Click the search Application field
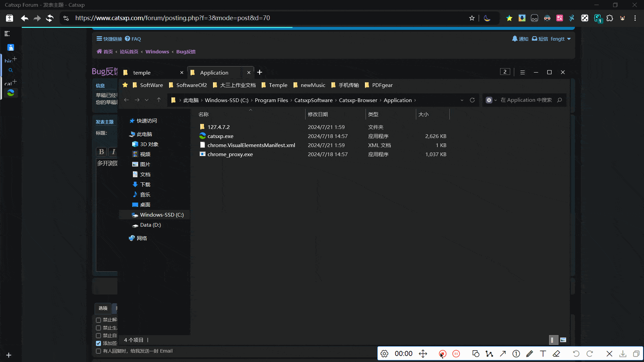This screenshot has height=362, width=644. coord(527,100)
